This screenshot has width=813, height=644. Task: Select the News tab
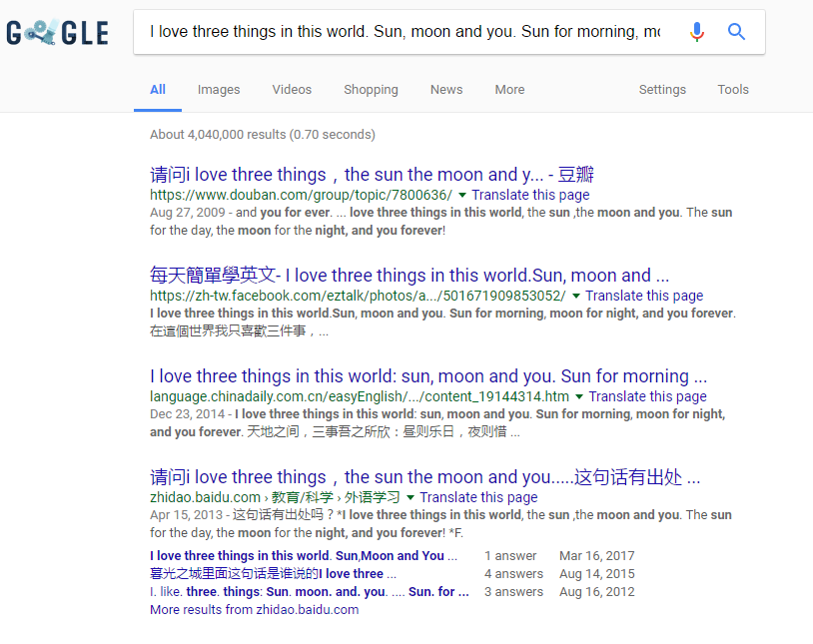[x=446, y=90]
